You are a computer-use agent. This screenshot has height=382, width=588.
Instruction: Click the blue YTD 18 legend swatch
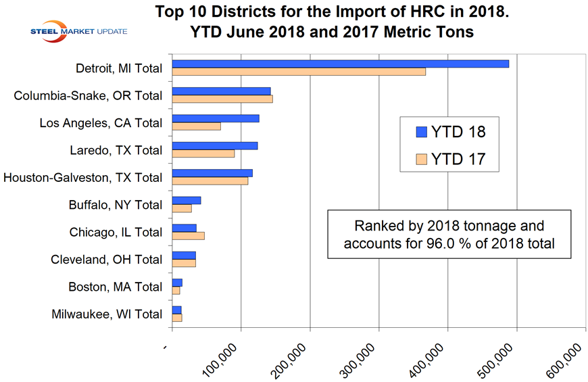click(x=422, y=132)
